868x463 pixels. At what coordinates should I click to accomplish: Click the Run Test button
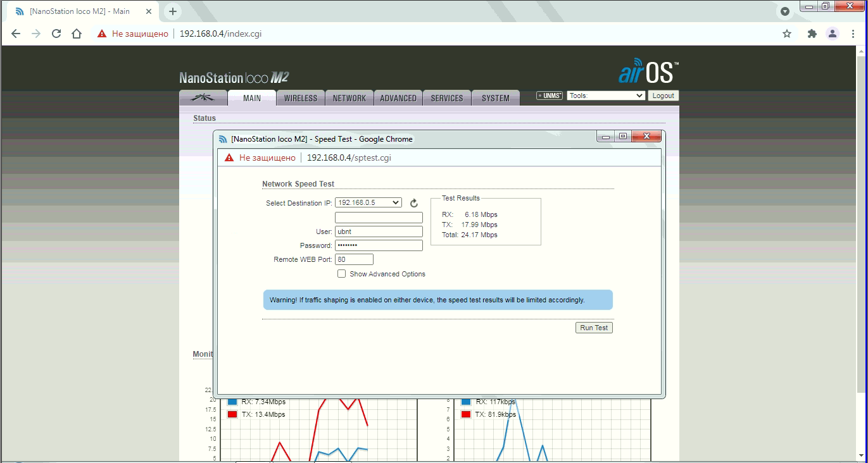[x=594, y=328]
